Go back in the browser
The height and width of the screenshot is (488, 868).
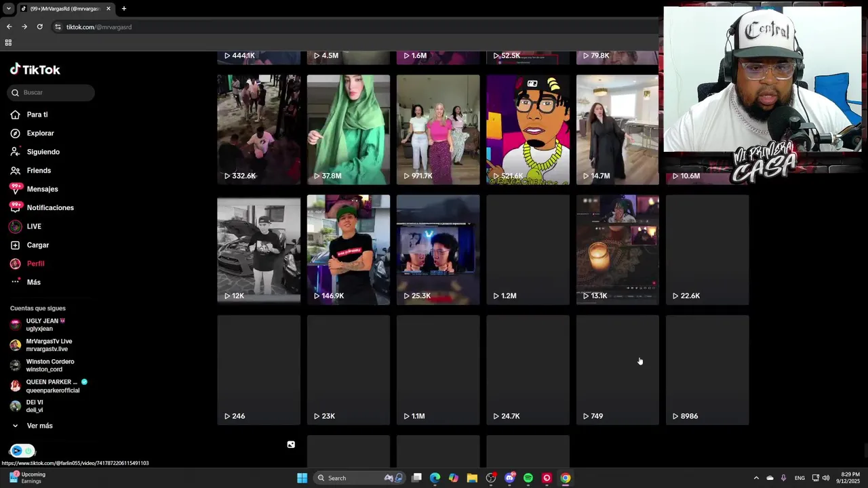[9, 27]
